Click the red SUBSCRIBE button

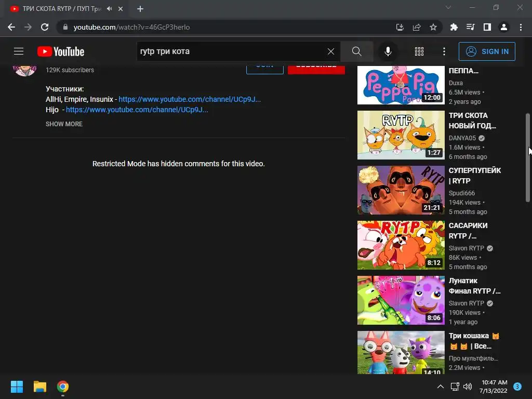pos(316,69)
